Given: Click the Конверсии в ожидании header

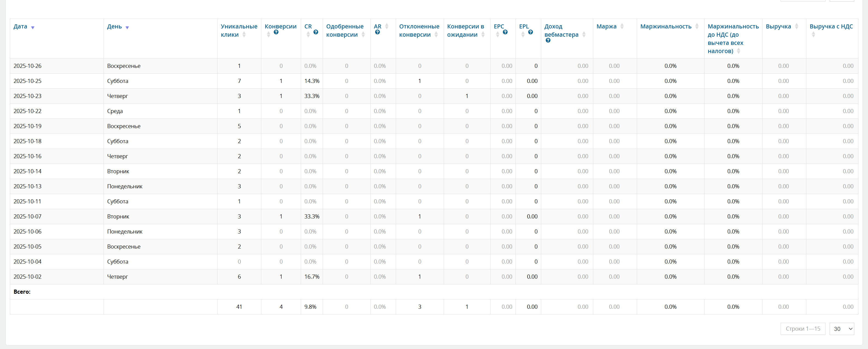Looking at the screenshot, I should [465, 30].
